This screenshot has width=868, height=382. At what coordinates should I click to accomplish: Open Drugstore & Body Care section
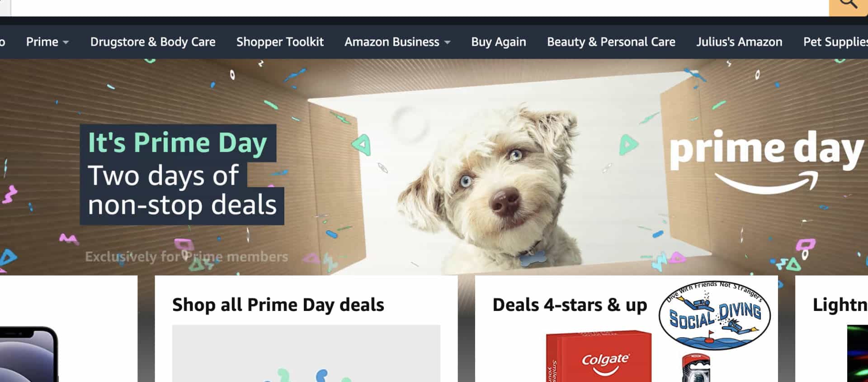point(153,42)
